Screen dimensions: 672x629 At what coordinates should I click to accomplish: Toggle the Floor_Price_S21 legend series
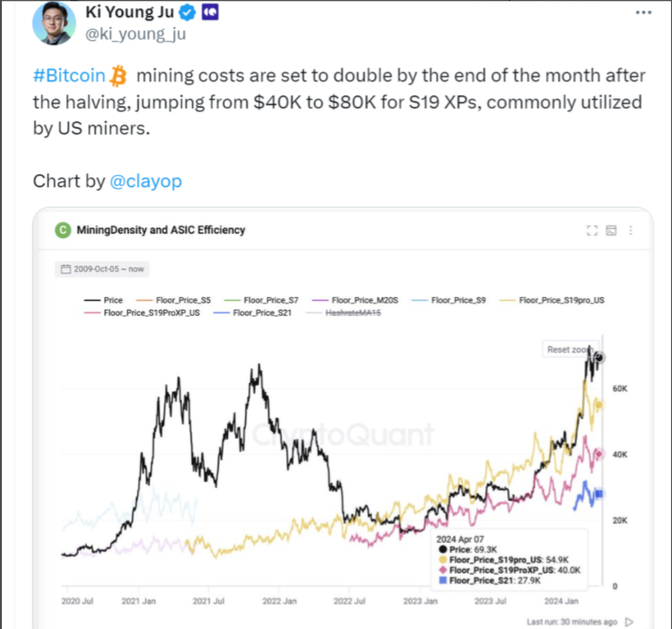(252, 313)
